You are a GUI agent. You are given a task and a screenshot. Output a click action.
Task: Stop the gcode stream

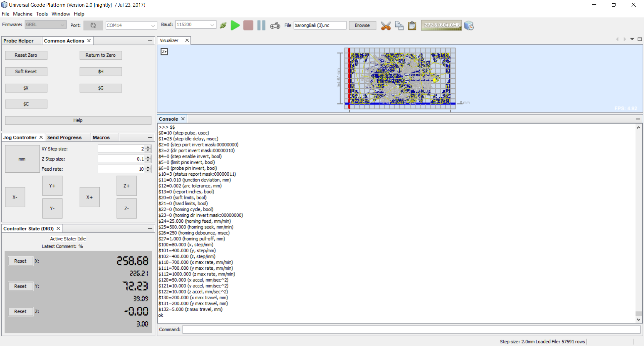(x=248, y=25)
